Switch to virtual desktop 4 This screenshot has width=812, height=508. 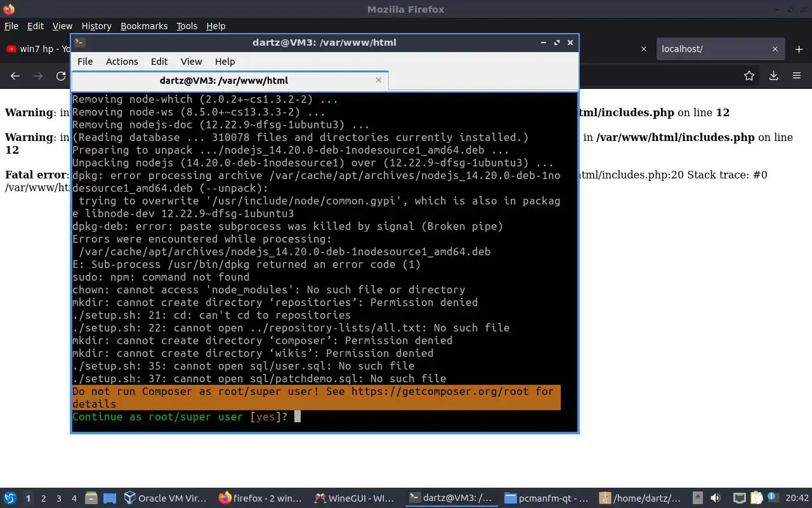(x=74, y=498)
